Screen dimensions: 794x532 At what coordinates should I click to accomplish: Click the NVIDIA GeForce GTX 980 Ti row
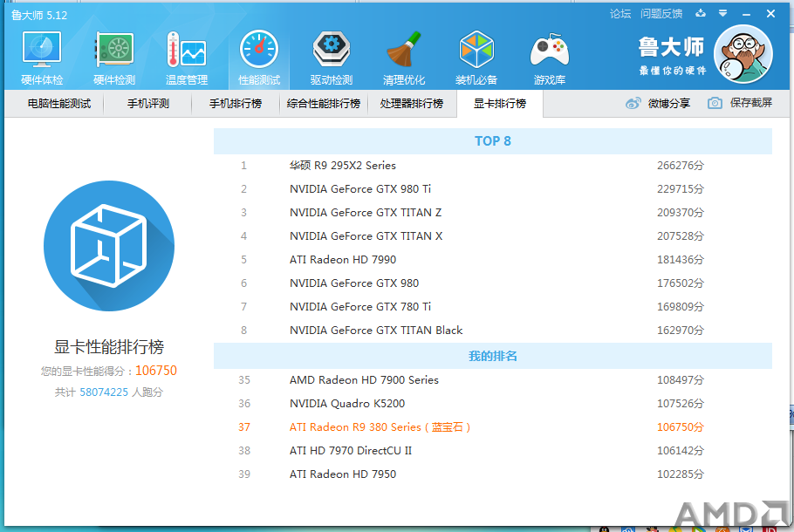pos(493,188)
